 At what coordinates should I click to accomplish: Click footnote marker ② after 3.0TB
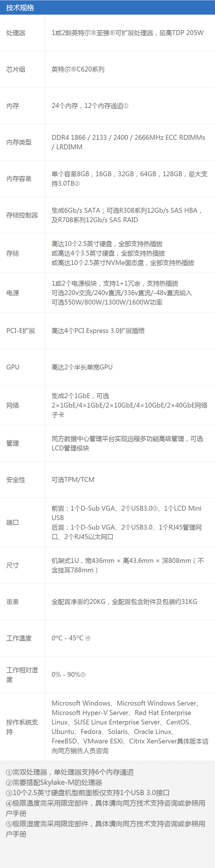tap(77, 184)
